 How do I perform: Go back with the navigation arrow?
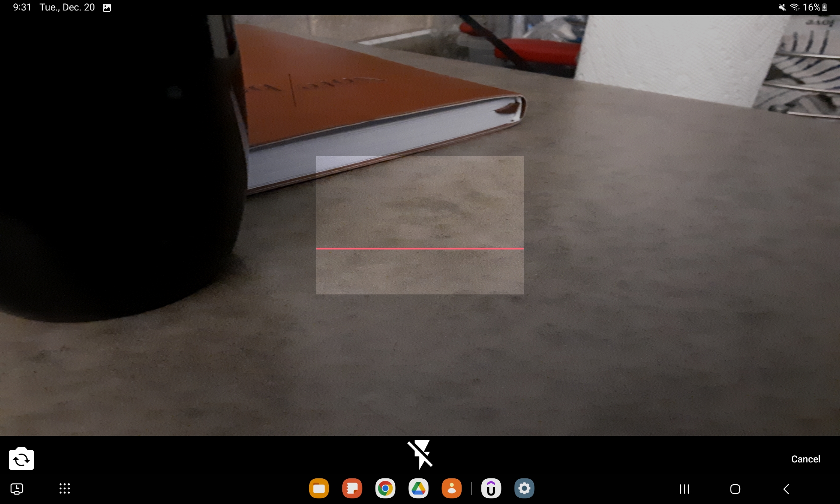coord(786,489)
